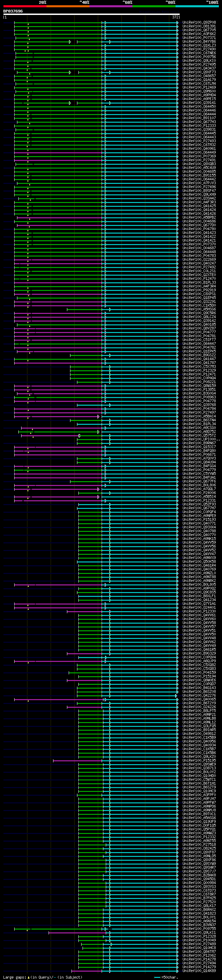The height and width of the screenshot is (980, 222).
Task: Select the UniRef100_C6TM32 label
Action: pyautogui.click(x=199, y=145)
